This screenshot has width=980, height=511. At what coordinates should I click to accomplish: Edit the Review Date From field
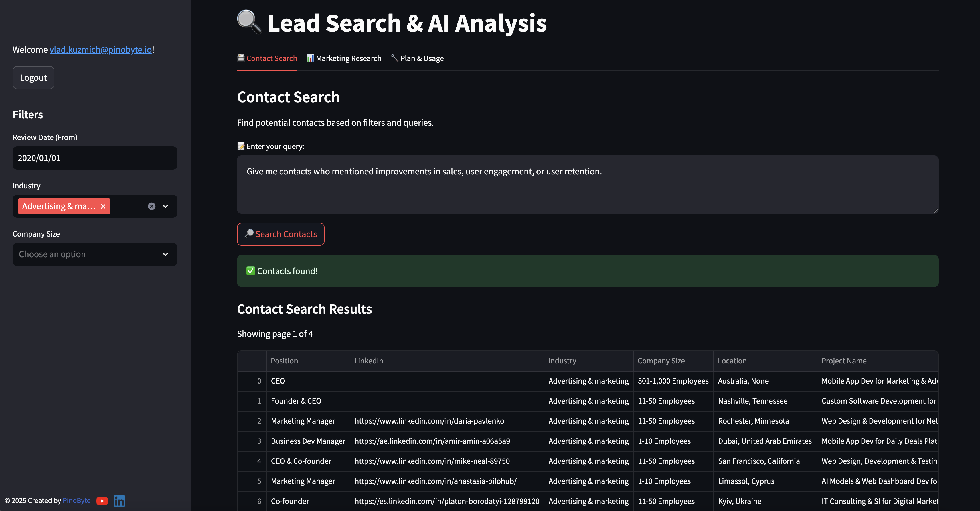coord(95,158)
